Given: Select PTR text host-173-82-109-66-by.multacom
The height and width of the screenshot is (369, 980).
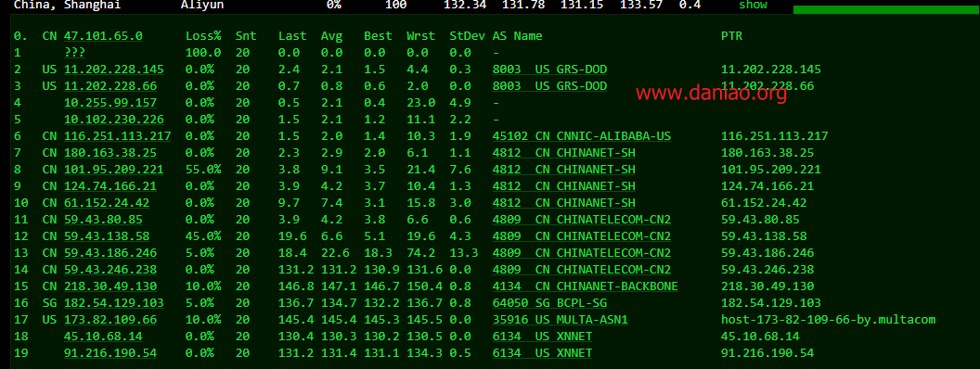Looking at the screenshot, I should click(828, 320).
